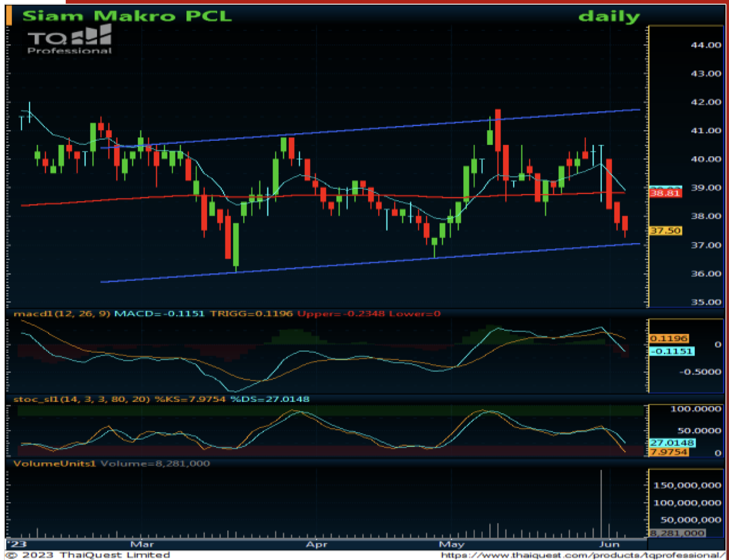Click the 50,000,000 volume axis label

click(690, 521)
